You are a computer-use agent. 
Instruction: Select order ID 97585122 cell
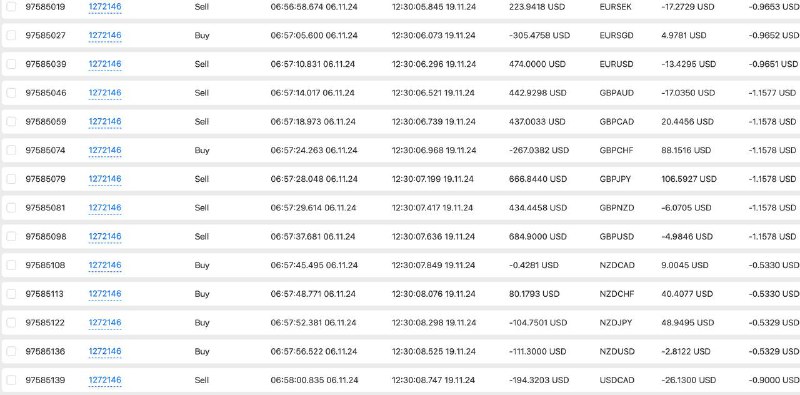pos(45,323)
